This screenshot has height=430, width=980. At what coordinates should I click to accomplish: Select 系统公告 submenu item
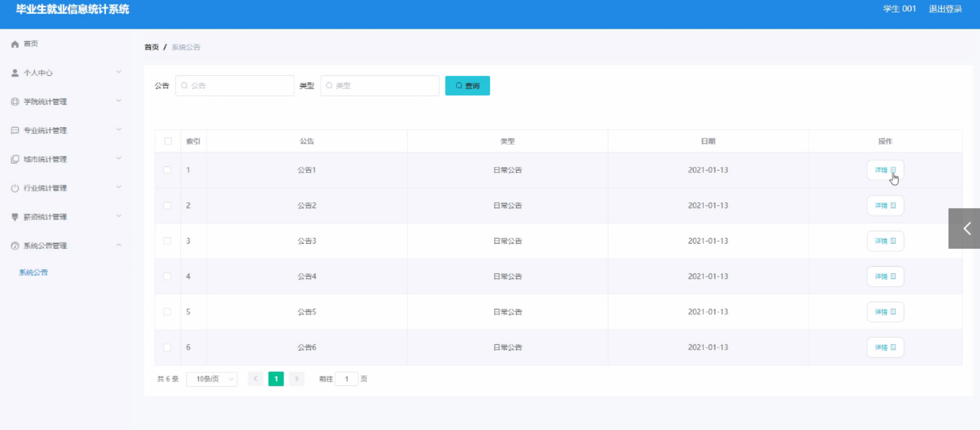[x=33, y=272]
